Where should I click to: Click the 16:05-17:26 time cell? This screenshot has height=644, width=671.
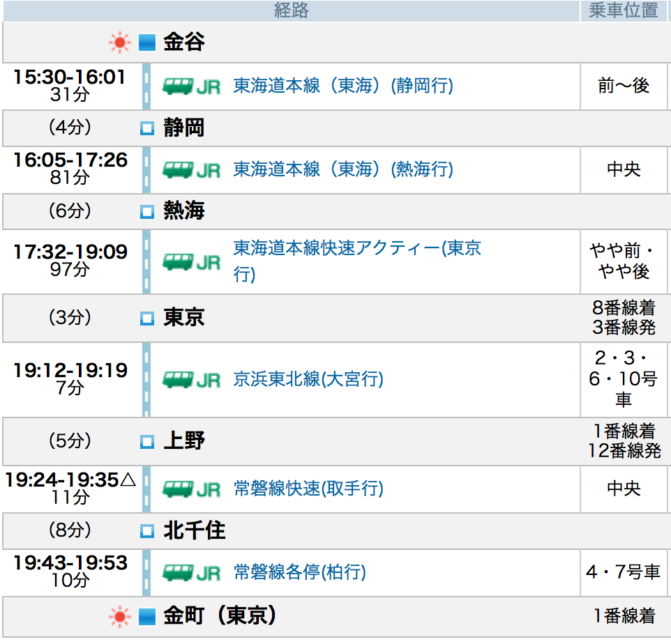[x=70, y=169]
